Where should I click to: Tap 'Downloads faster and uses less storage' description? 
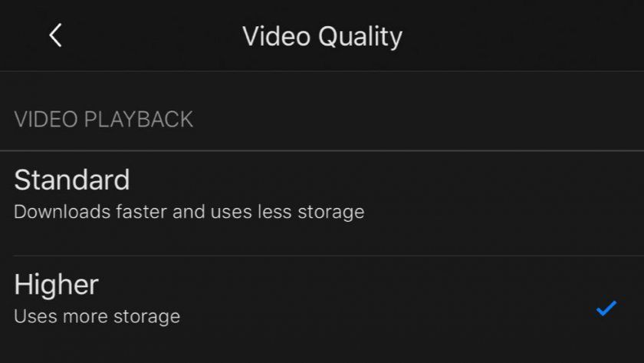189,212
